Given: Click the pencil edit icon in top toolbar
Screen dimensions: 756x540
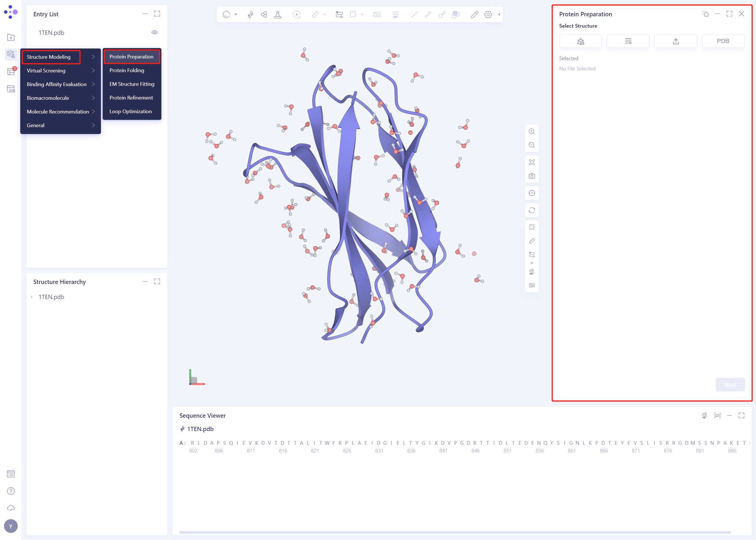Looking at the screenshot, I should (x=474, y=15).
